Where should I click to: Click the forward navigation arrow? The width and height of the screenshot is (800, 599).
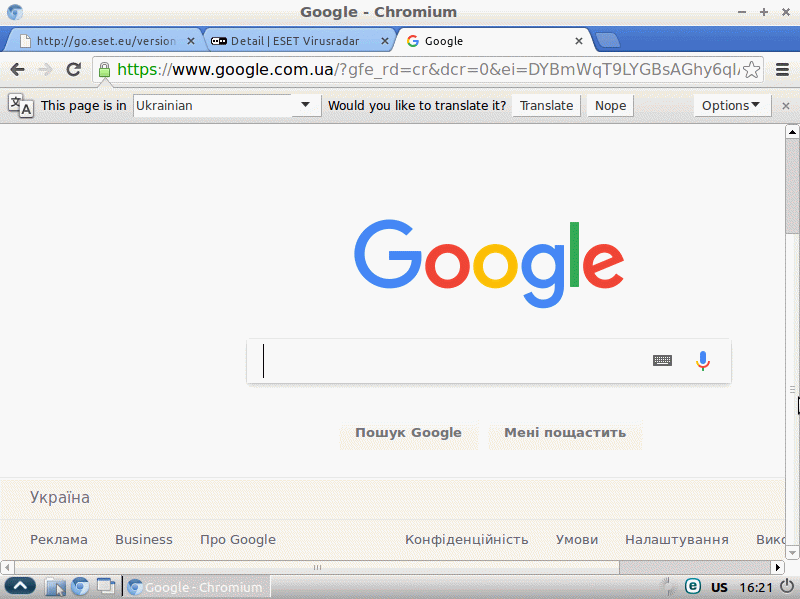pos(46,69)
